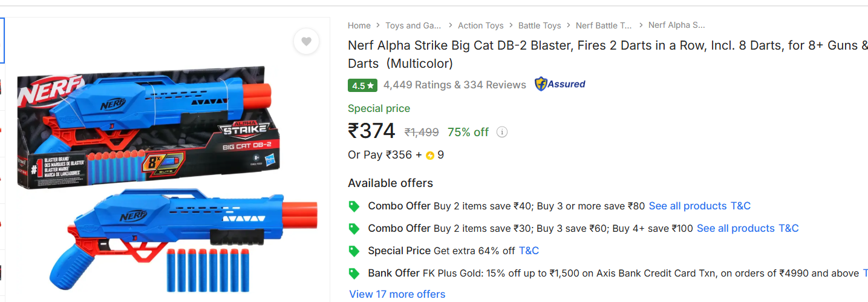Screen dimensions: 868x302
Task: Add product to wishlist with heart icon
Action: click(x=306, y=42)
